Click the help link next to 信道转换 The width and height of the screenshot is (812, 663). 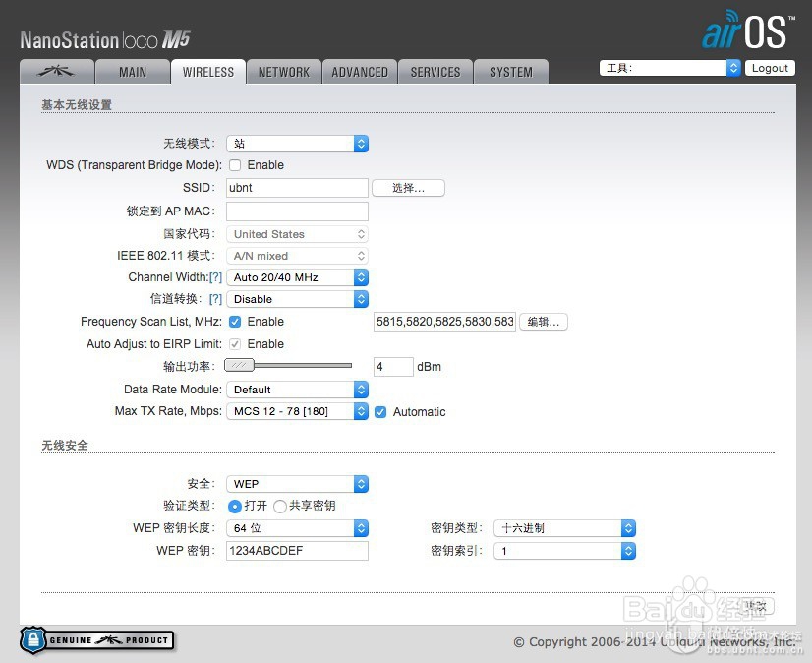[x=215, y=299]
